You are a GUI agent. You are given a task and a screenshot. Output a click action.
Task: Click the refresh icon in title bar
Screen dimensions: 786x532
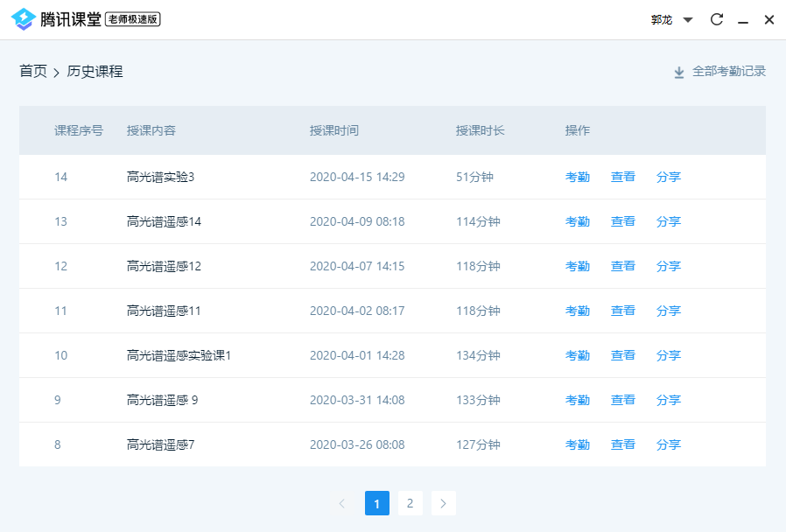(717, 19)
